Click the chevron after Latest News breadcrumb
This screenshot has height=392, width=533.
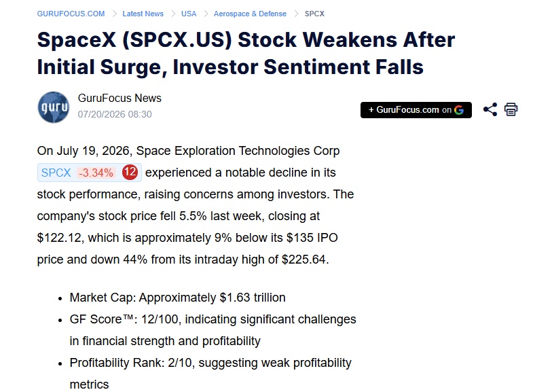coord(173,14)
